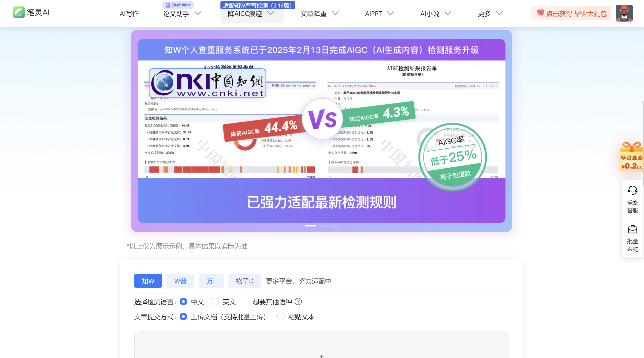The width and height of the screenshot is (644, 358).
Task: Select the 粘贴文本 submission option
Action: [281, 317]
